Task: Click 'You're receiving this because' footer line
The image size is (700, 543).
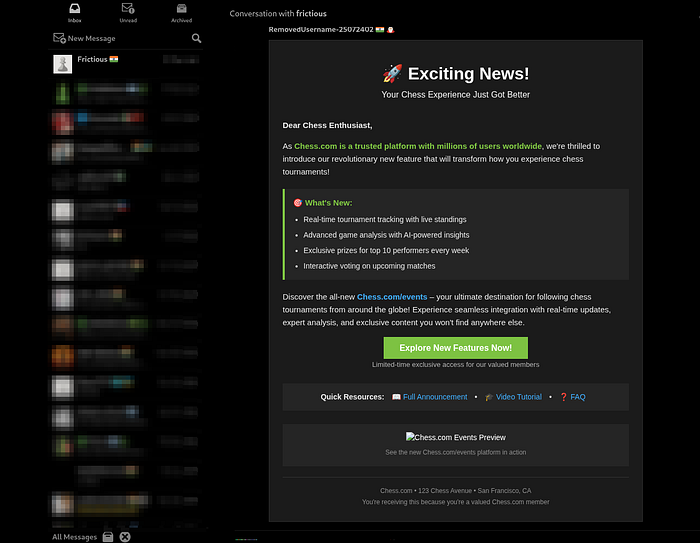Action: coord(455,502)
